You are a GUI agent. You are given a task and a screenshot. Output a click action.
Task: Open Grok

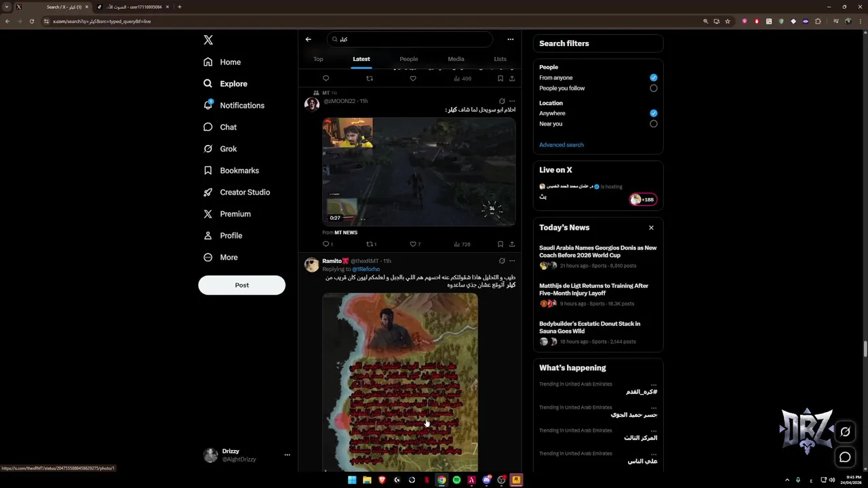[220, 148]
